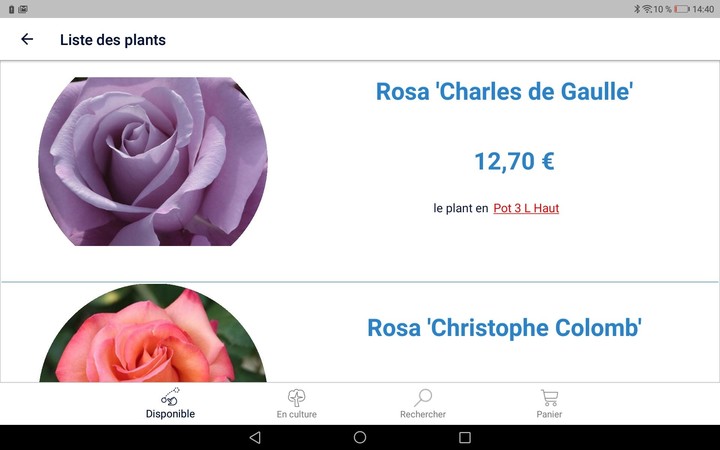
Task: Open the Panier shopping cart
Action: 549,403
